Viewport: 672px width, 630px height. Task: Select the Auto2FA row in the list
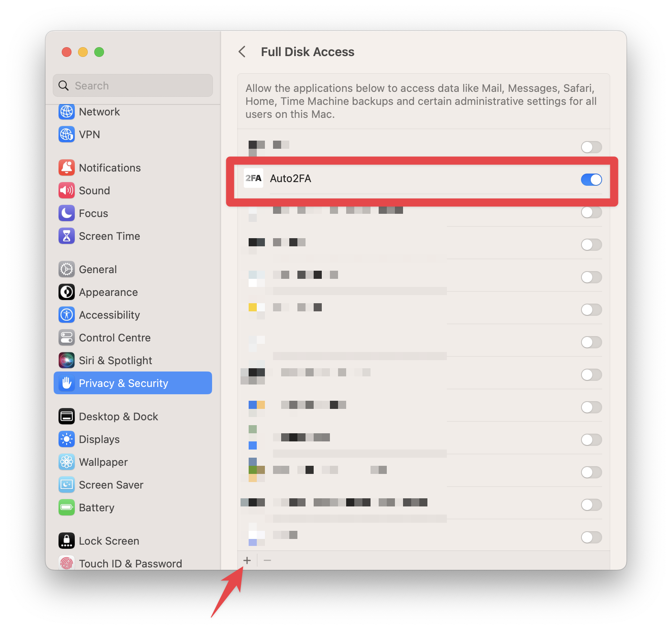click(x=423, y=179)
